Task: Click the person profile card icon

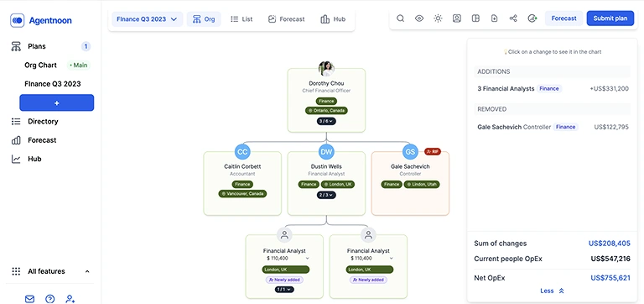Action: pyautogui.click(x=457, y=18)
